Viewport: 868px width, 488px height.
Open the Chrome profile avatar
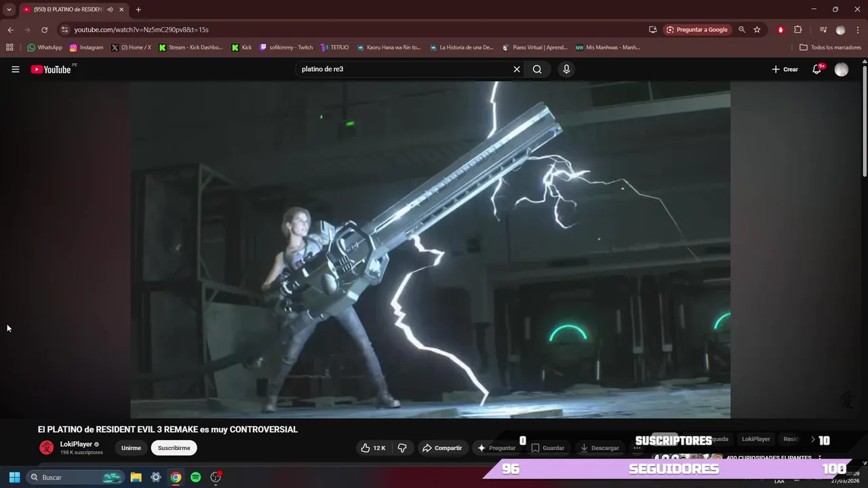841,30
